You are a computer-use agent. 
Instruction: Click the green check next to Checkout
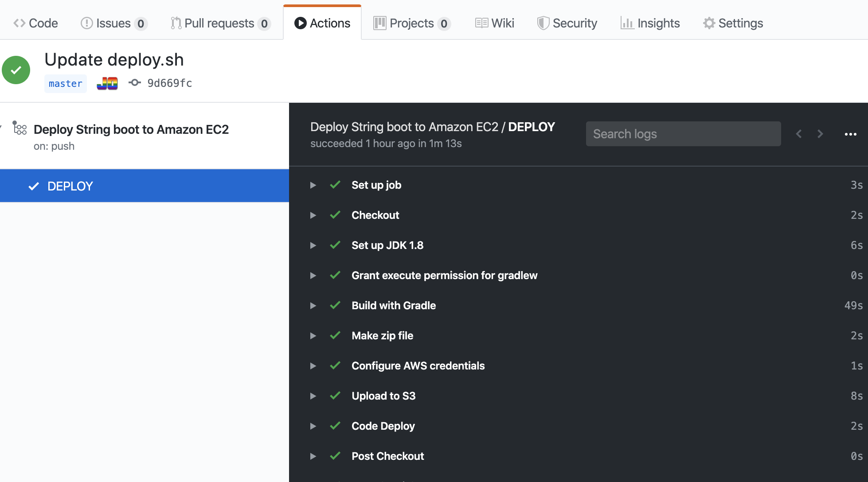335,215
